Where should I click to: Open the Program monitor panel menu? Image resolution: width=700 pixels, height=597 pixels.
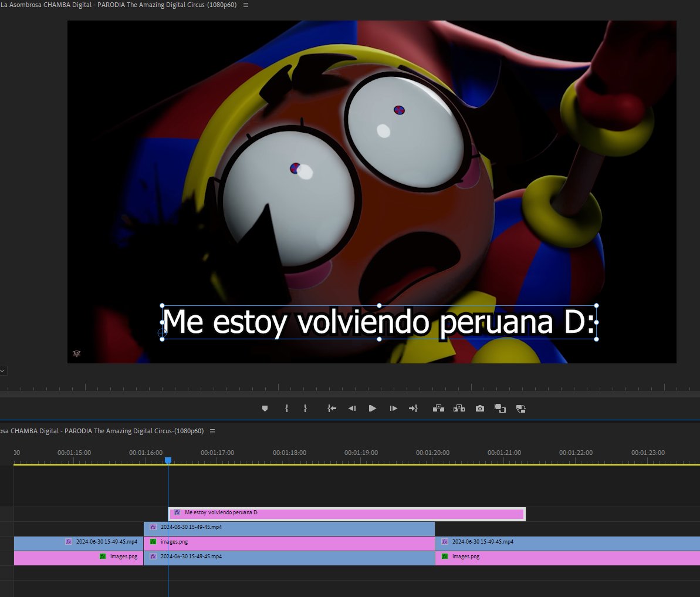[x=245, y=5]
